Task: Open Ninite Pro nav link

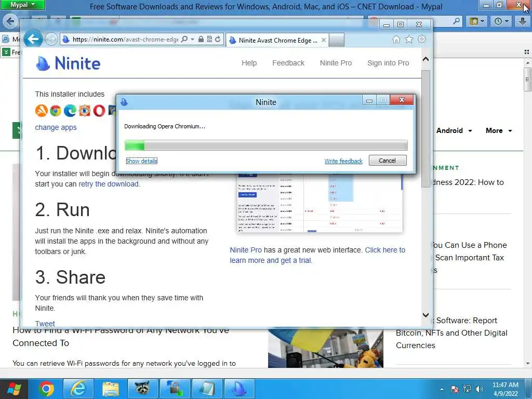Action: [336, 63]
